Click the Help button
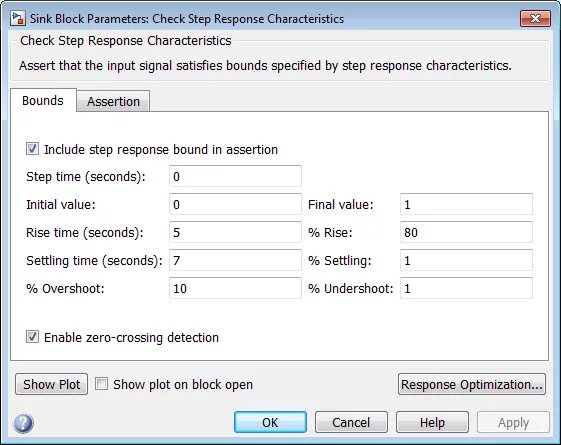Screen dimensions: 561x445 click(x=432, y=422)
